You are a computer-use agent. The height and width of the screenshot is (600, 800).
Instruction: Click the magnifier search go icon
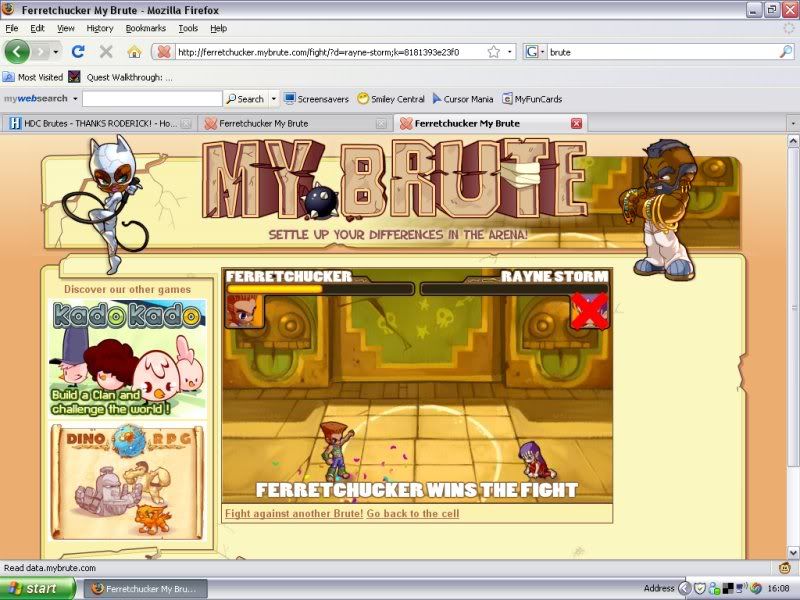[786, 52]
